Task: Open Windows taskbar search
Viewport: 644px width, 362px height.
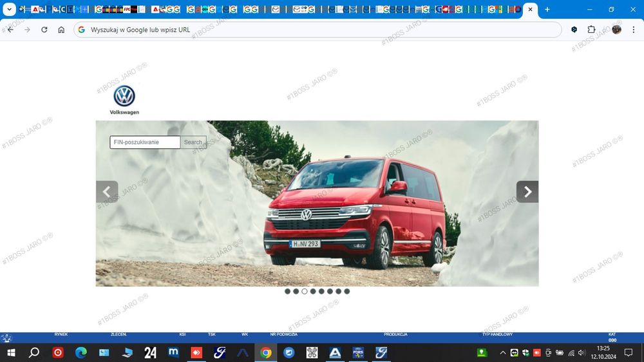Action: (35, 352)
